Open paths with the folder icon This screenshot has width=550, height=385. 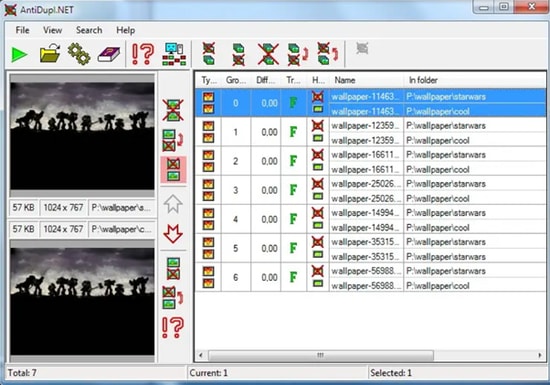pyautogui.click(x=50, y=54)
